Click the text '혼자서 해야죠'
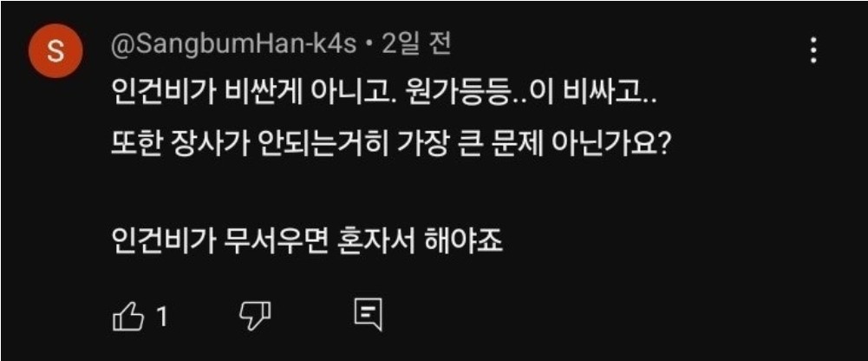868x361 pixels. (x=420, y=240)
